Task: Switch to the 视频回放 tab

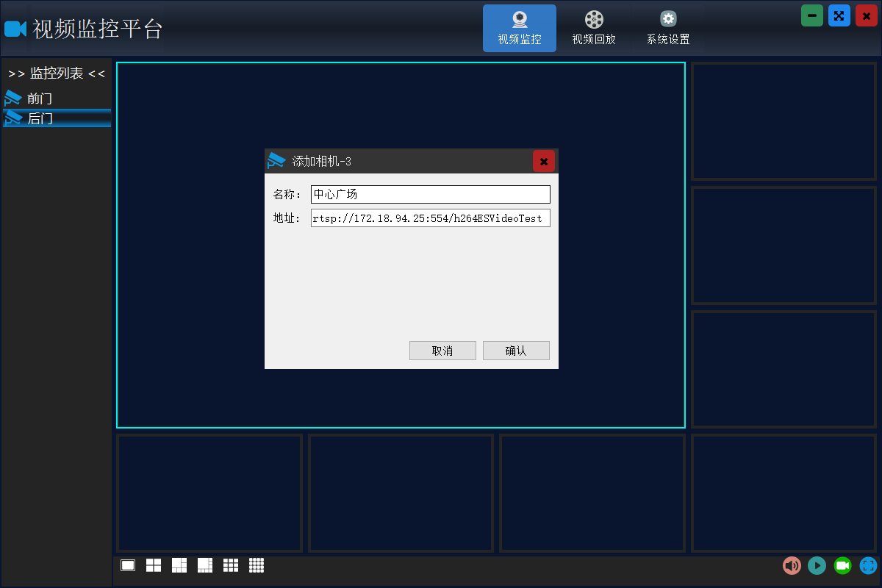Action: tap(593, 28)
